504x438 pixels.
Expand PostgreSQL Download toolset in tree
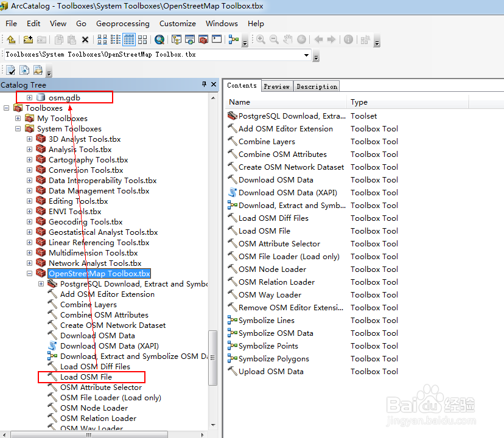click(x=41, y=283)
